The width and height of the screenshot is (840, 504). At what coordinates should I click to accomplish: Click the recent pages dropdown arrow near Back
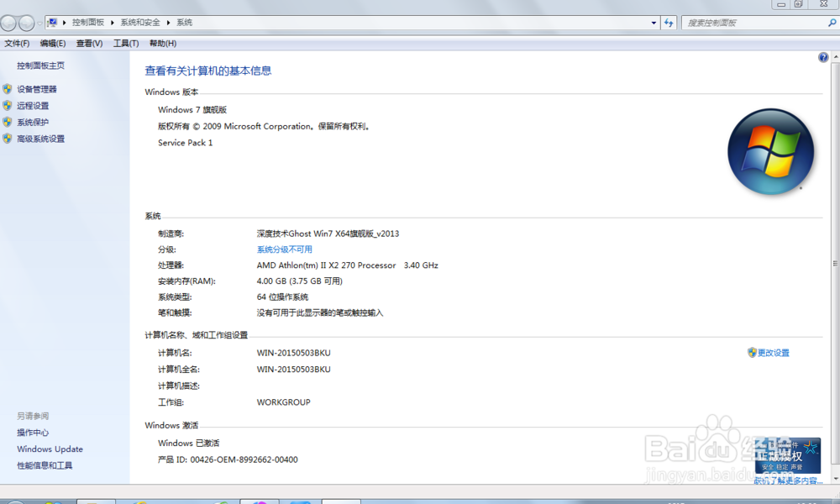pyautogui.click(x=39, y=24)
